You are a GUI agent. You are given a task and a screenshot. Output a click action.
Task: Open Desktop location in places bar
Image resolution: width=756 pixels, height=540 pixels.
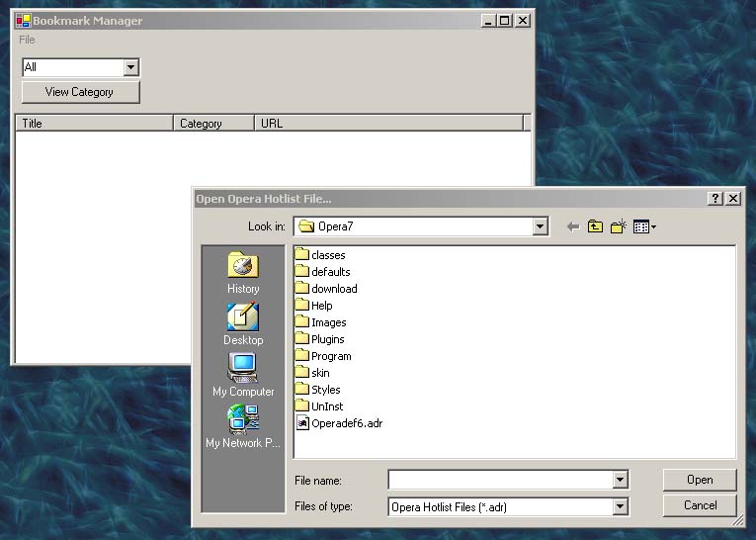pos(243,323)
